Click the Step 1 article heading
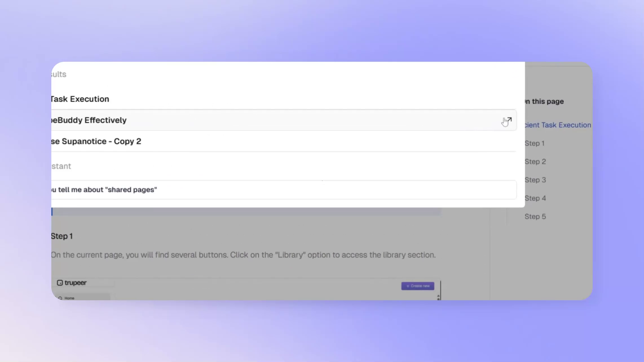Viewport: 644px width, 362px height. tap(62, 236)
